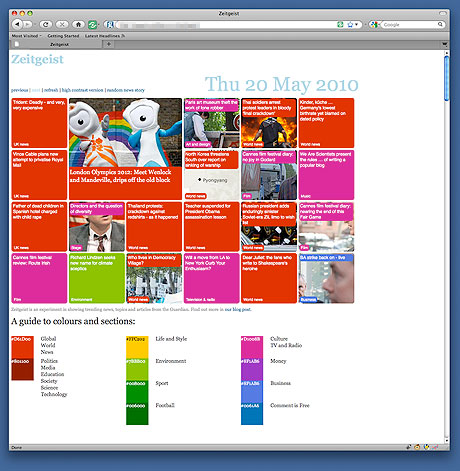Click the scrollbar down arrow
The height and width of the screenshot is (471, 460).
click(x=447, y=441)
